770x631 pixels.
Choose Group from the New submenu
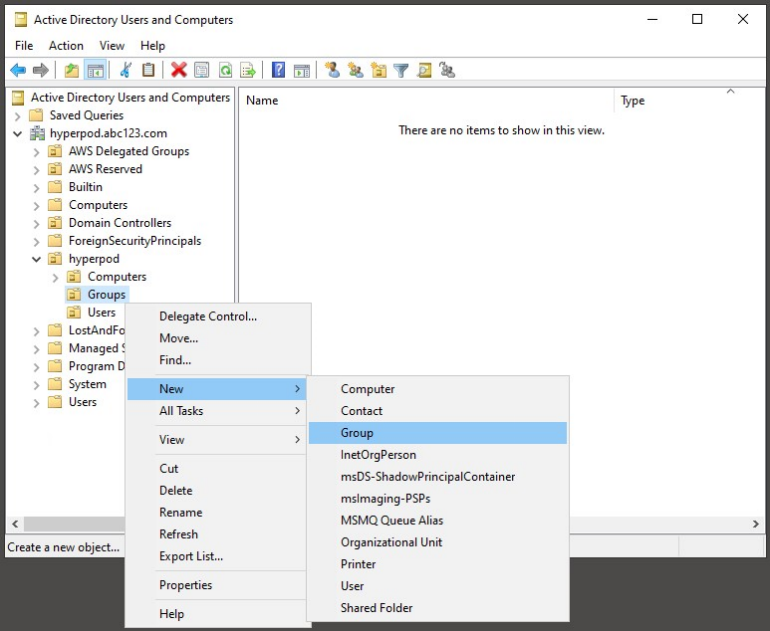click(x=438, y=433)
